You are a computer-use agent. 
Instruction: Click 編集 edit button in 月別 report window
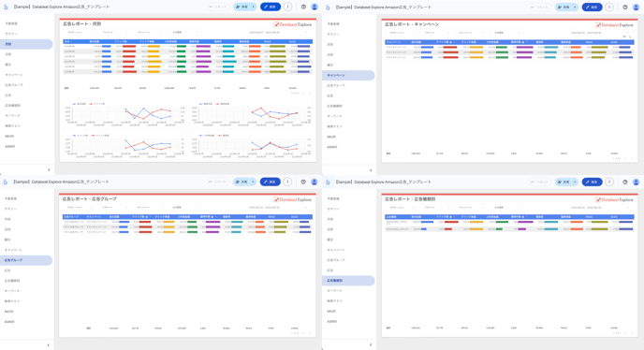point(271,7)
